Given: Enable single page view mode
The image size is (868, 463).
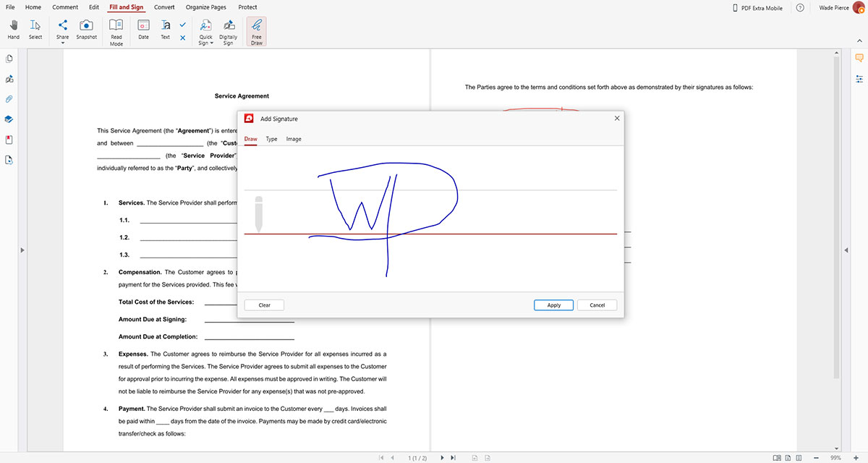Looking at the screenshot, I should click(787, 457).
